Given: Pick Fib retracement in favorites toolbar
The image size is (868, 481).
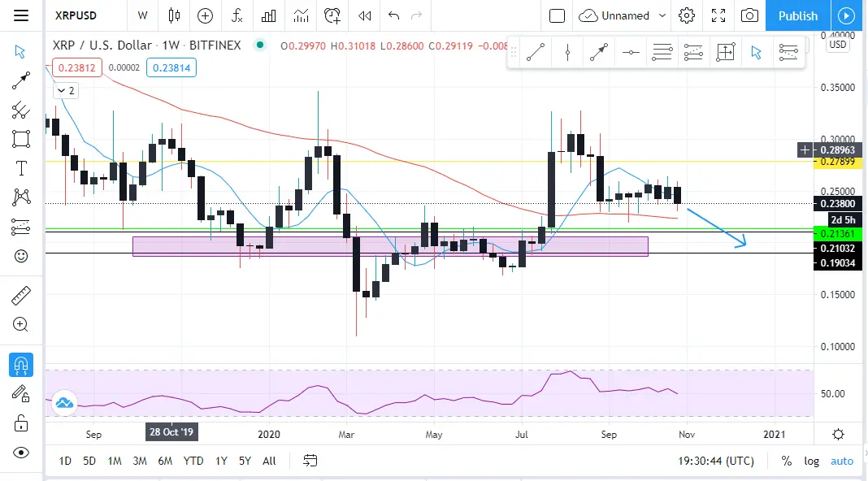Looking at the screenshot, I should 662,53.
